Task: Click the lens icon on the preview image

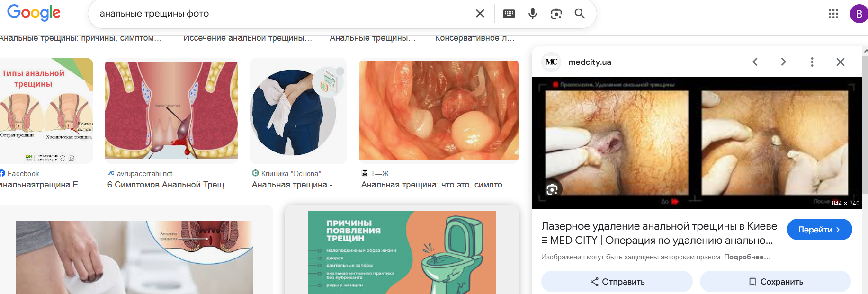Action: click(552, 190)
